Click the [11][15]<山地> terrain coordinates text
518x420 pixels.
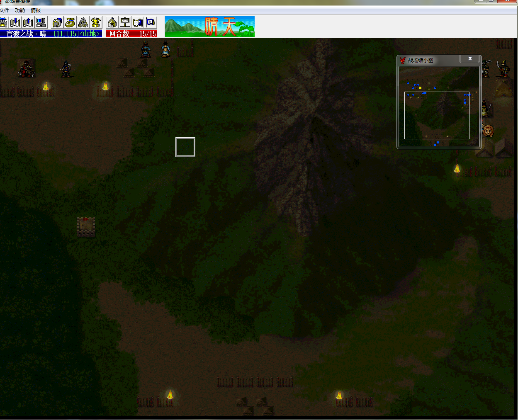(x=77, y=34)
